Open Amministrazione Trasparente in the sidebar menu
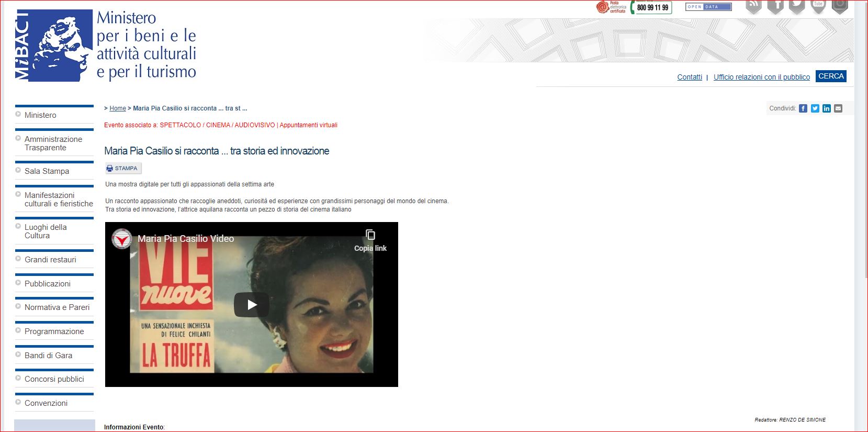Image resolution: width=868 pixels, height=432 pixels. (53, 143)
